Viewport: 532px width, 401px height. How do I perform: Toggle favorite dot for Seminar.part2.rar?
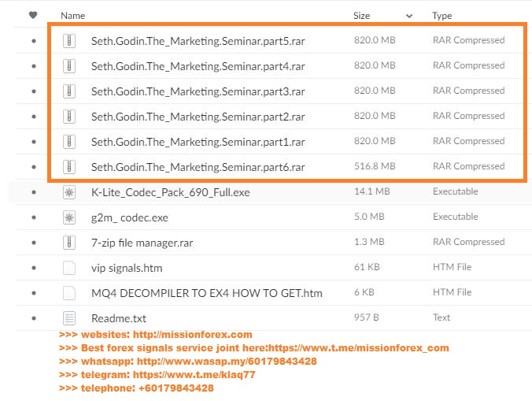34,117
